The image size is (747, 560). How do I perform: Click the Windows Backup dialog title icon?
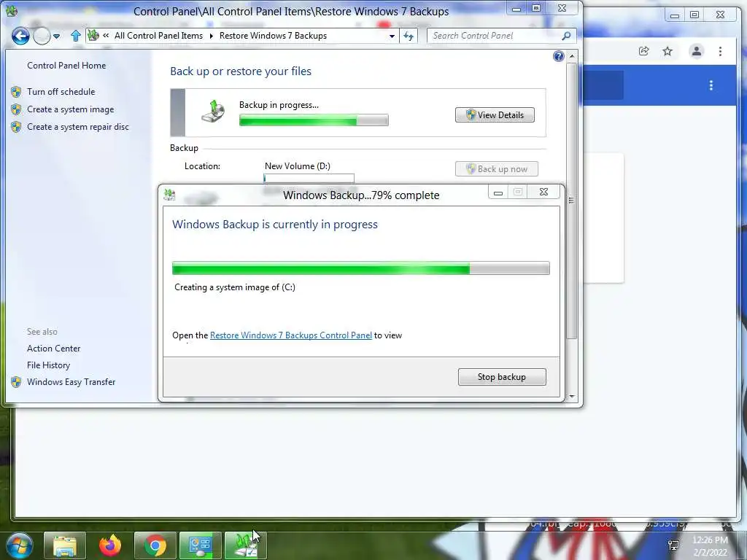pyautogui.click(x=169, y=194)
